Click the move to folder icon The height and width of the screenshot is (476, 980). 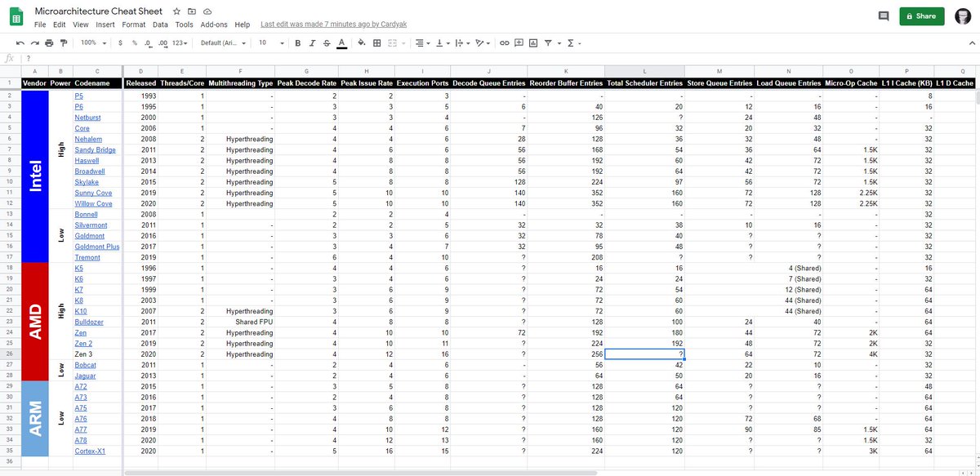[193, 12]
